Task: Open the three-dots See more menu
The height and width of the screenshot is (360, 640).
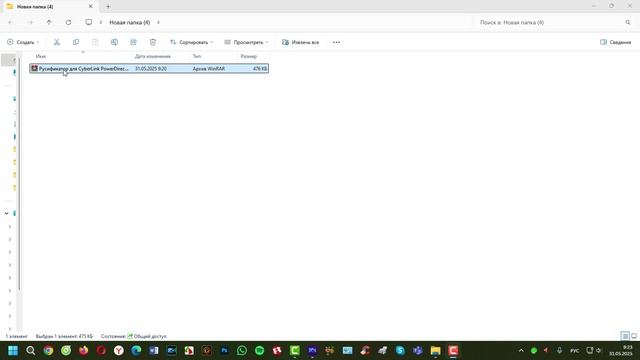Action: point(336,42)
